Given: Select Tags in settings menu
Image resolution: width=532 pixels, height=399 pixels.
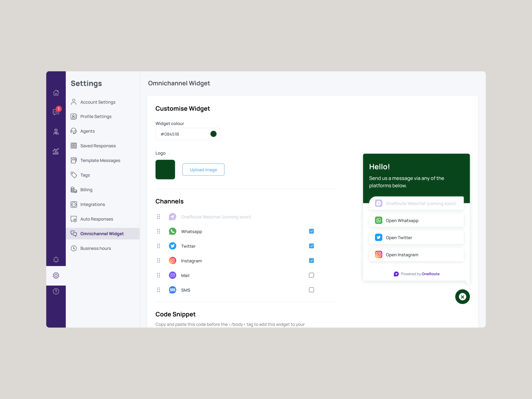Looking at the screenshot, I should tap(103, 175).
